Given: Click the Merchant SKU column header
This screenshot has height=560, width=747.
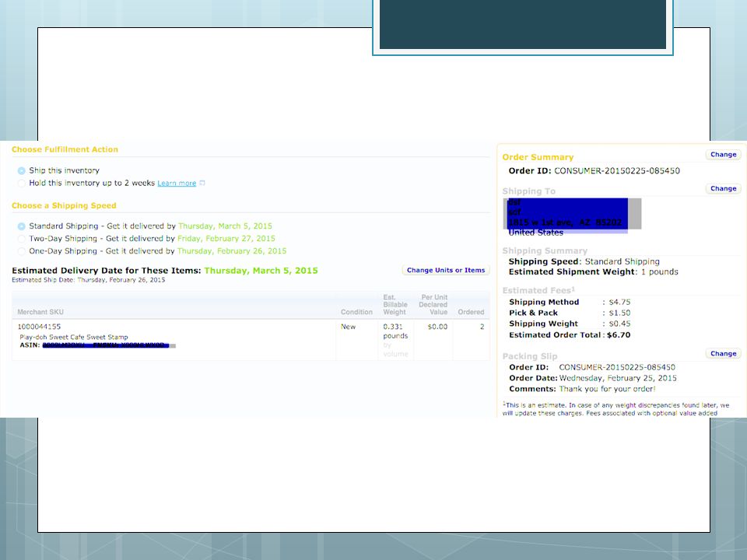Looking at the screenshot, I should point(40,312).
